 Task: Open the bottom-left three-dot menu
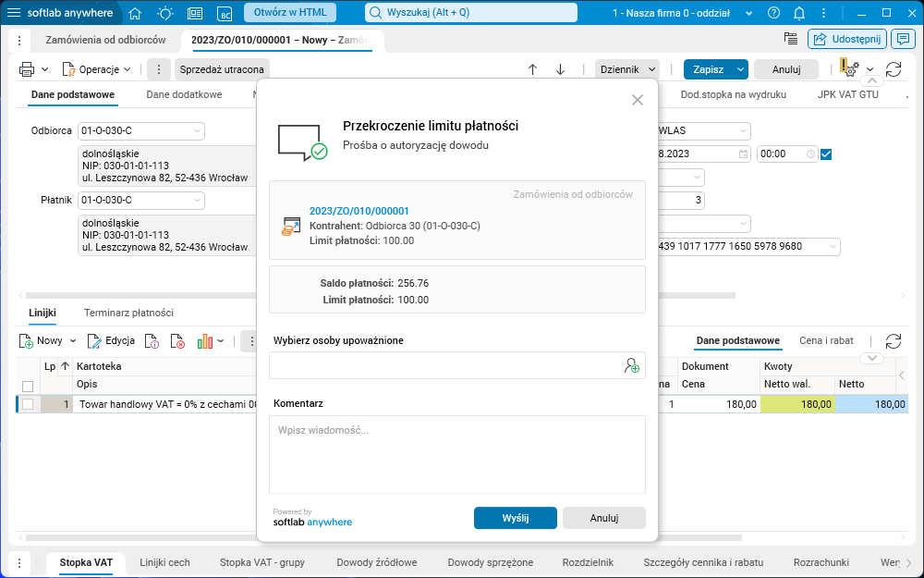pos(19,562)
